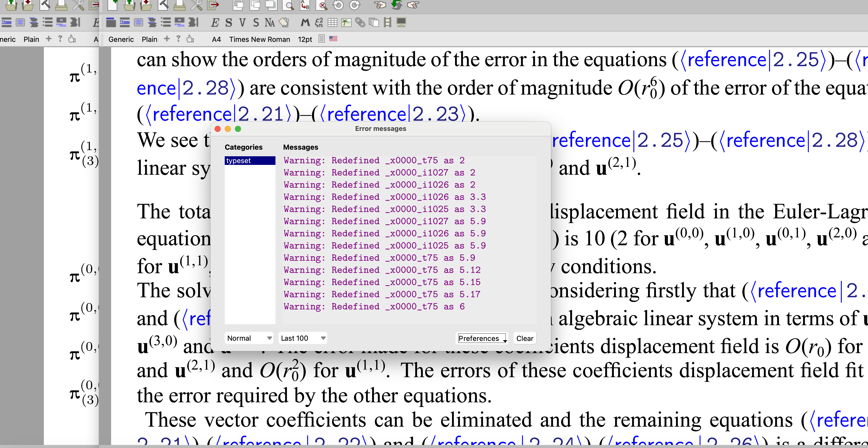Insert a table using the grid icon
The image size is (868, 448).
332,23
